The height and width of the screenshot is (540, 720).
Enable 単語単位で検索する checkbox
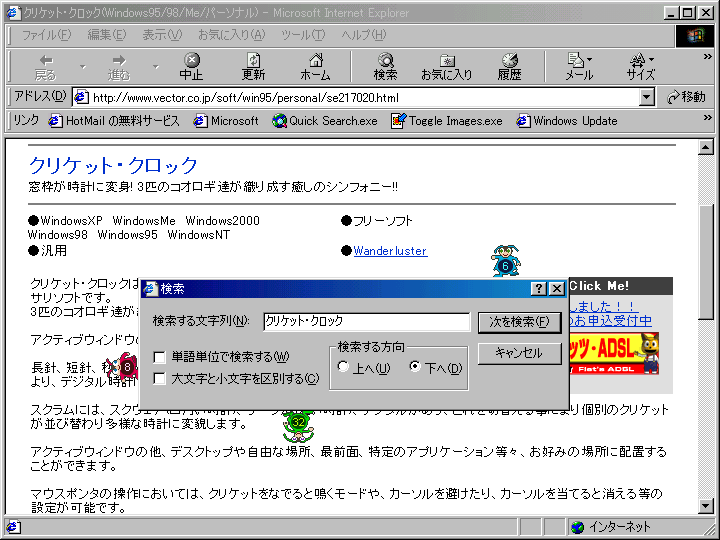click(x=159, y=357)
